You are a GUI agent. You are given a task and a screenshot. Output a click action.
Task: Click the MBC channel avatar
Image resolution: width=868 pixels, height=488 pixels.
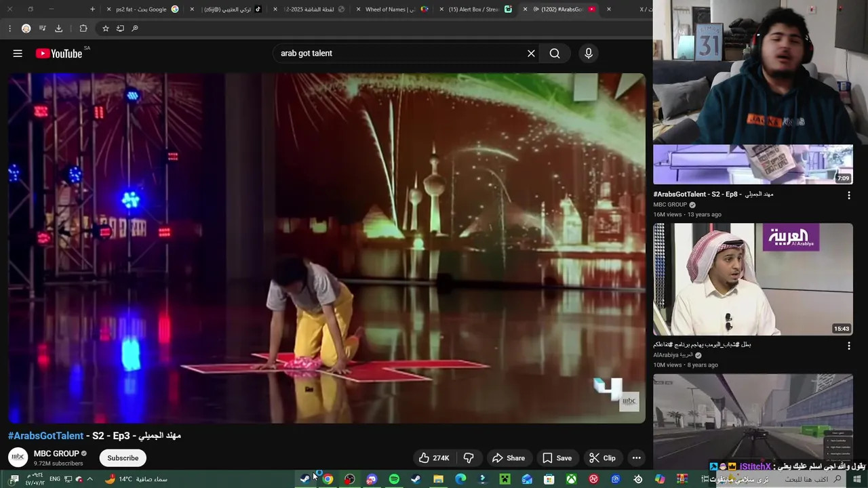pos(18,457)
